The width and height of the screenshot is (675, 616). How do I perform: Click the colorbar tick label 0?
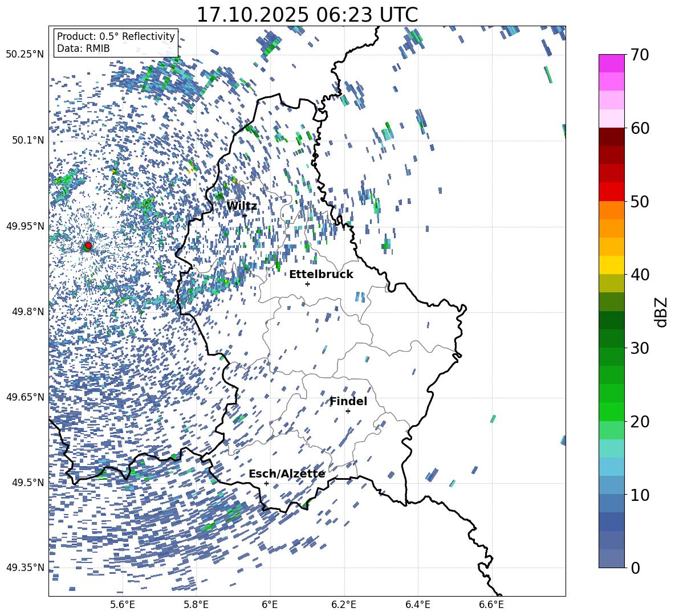tap(635, 568)
